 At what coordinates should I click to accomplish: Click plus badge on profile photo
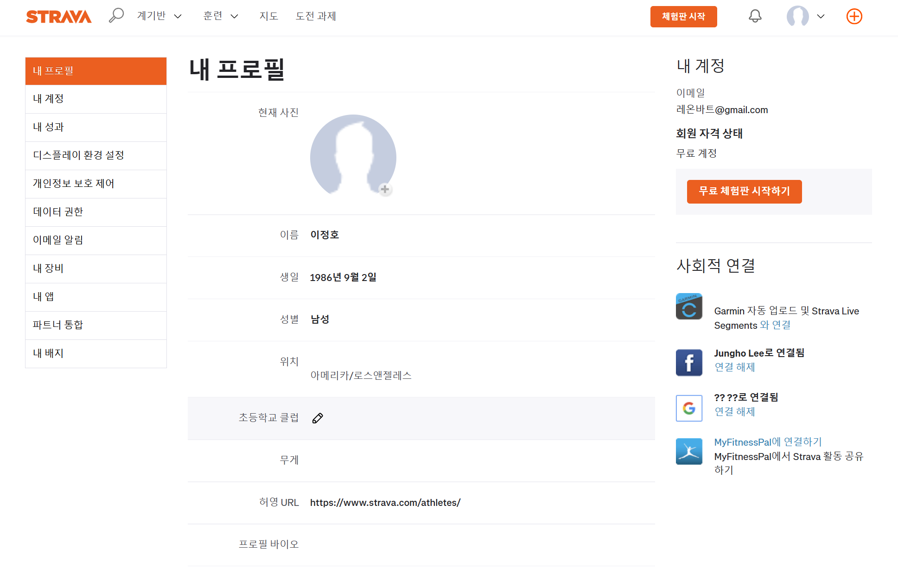click(x=385, y=189)
